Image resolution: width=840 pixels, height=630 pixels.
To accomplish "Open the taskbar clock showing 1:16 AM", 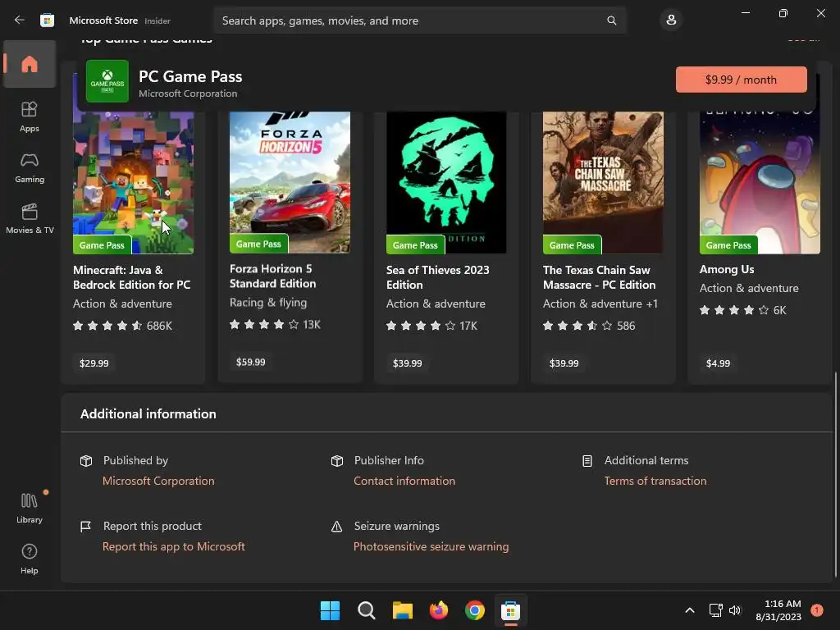I will pyautogui.click(x=778, y=610).
